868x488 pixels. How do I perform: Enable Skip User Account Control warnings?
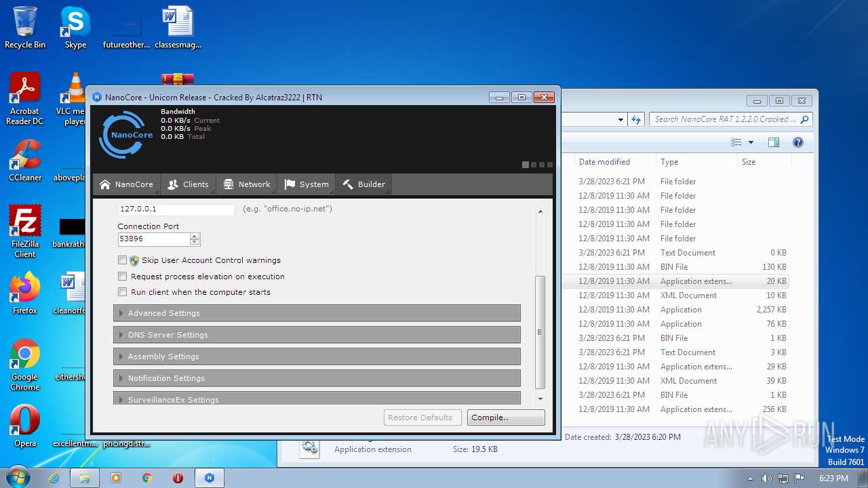point(123,260)
